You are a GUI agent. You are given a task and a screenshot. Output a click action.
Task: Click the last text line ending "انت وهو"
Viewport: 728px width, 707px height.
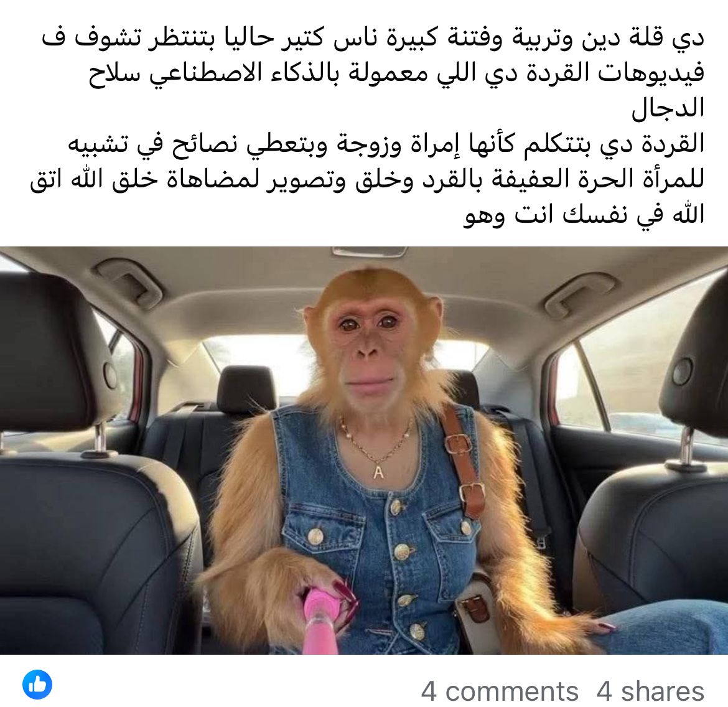pyautogui.click(x=584, y=215)
